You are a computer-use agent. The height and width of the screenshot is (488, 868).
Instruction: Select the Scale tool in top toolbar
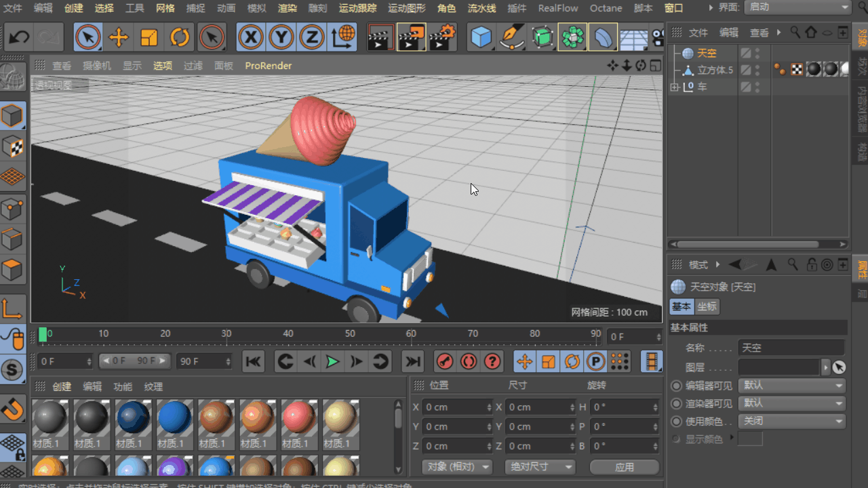(x=149, y=37)
